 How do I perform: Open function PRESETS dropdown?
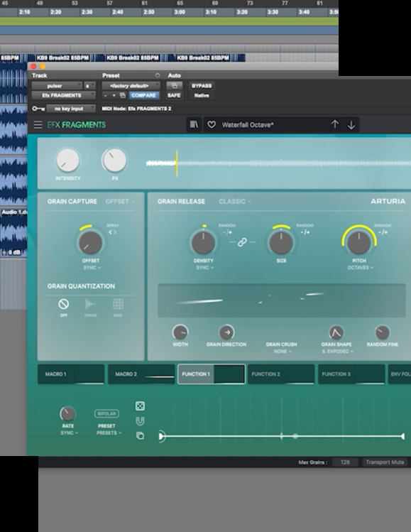click(109, 433)
